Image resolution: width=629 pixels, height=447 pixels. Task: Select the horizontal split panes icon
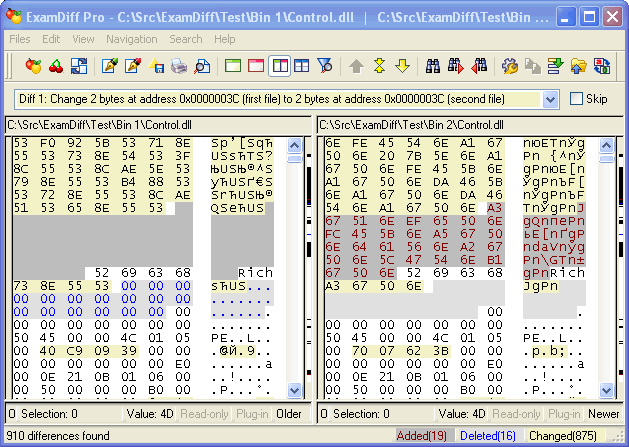pos(302,65)
